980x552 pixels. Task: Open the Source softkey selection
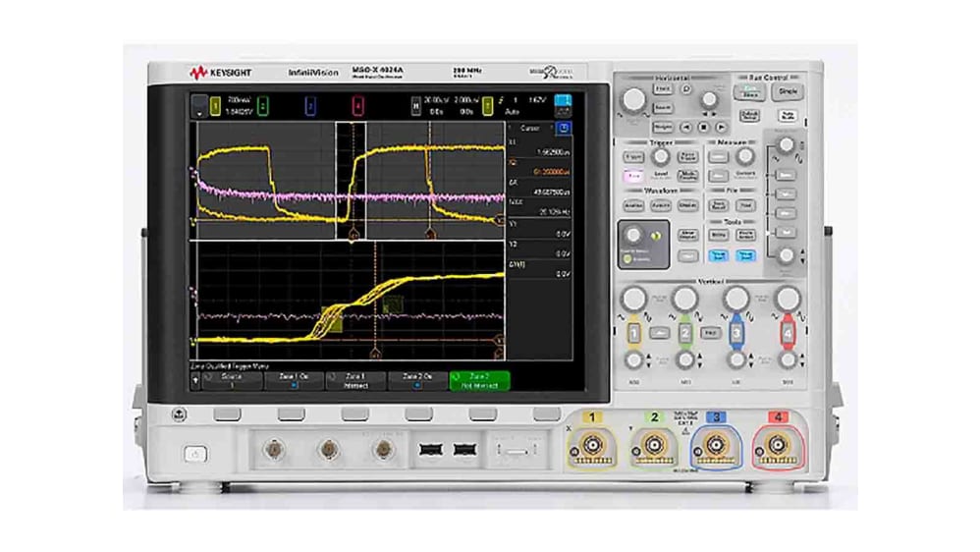(232, 381)
